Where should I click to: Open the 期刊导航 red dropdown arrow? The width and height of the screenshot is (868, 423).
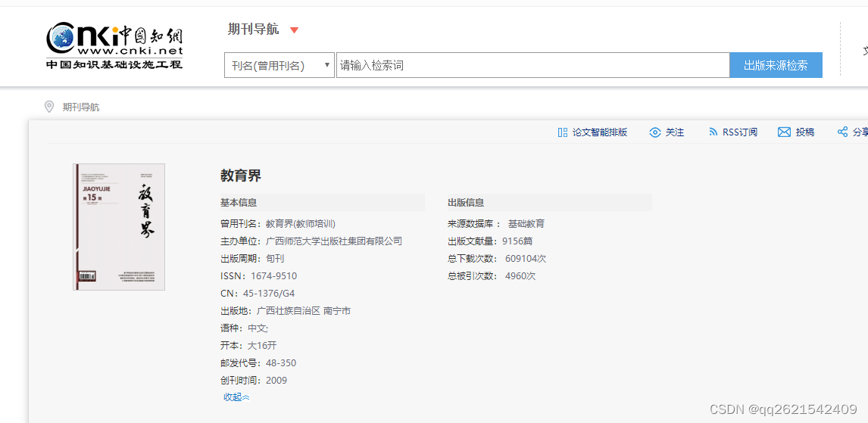(295, 30)
